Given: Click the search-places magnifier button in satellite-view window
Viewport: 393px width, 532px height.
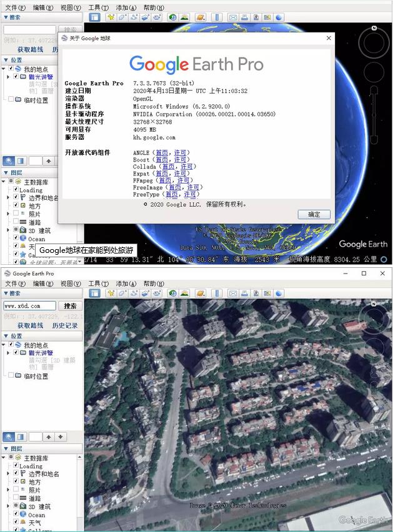Looking at the screenshot, I should click(x=9, y=437).
